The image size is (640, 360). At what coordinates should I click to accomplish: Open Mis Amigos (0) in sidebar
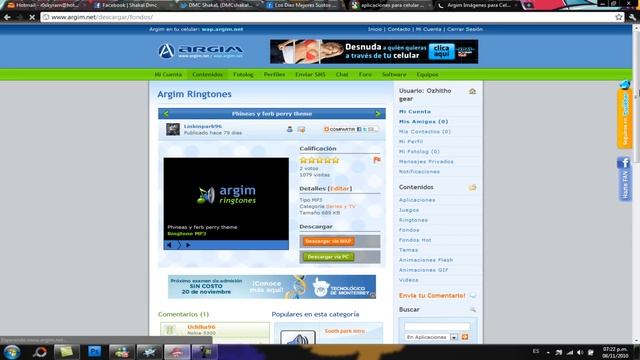(x=423, y=122)
